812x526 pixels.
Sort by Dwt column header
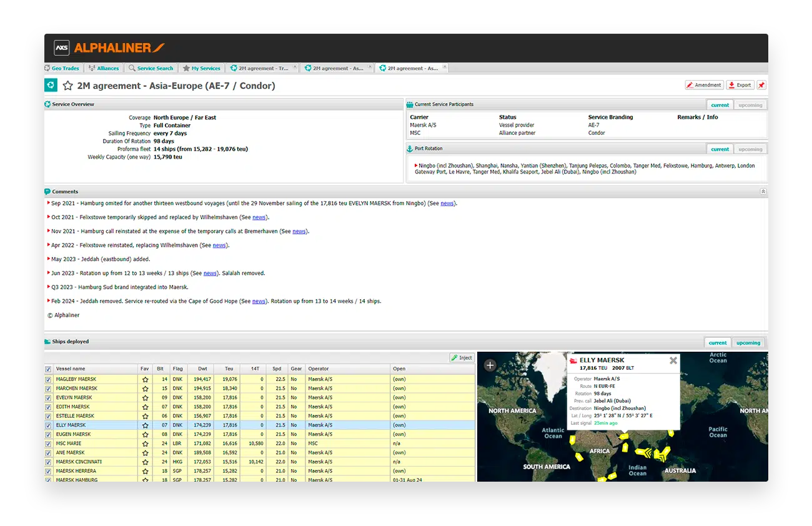click(200, 369)
